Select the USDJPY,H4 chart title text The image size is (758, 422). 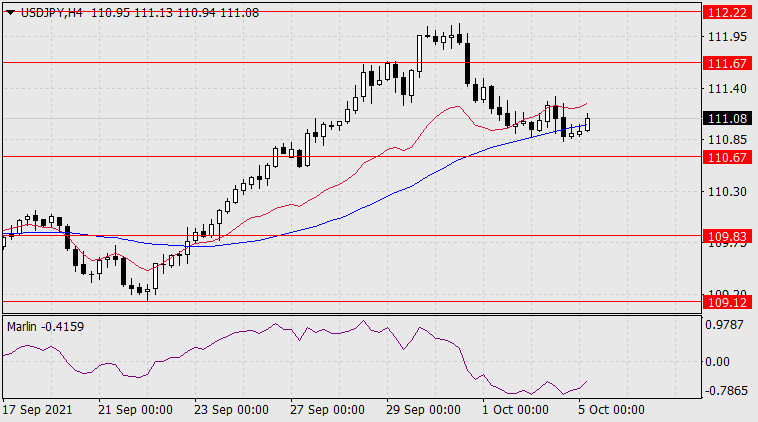pyautogui.click(x=52, y=13)
